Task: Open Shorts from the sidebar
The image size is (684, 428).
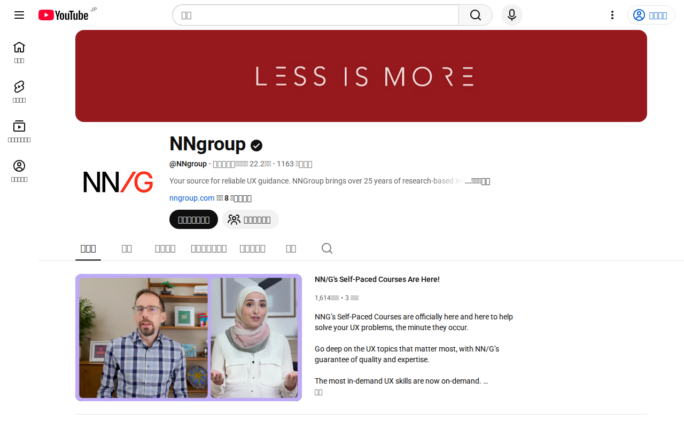Action: click(19, 91)
